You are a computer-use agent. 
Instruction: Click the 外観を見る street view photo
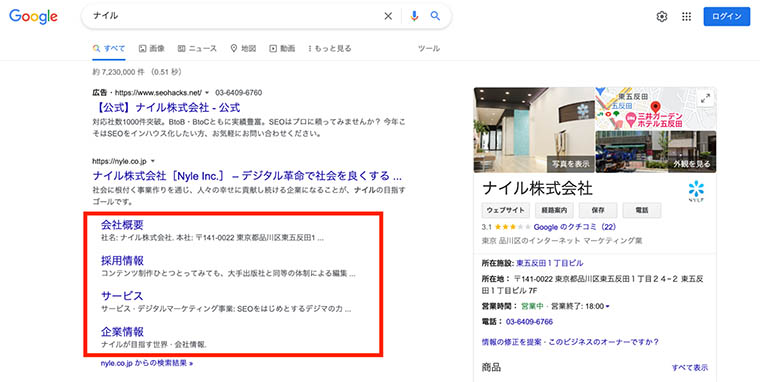point(655,152)
